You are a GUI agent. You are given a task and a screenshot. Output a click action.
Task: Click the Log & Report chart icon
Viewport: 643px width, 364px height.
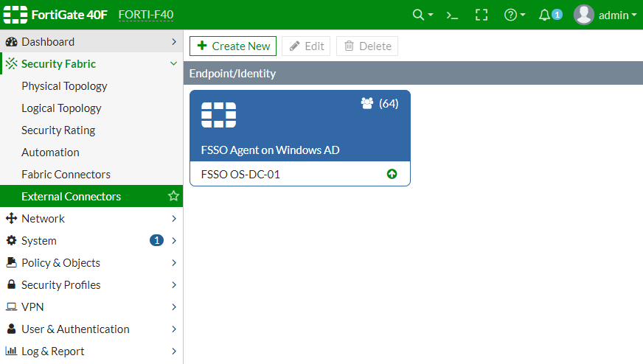pos(11,351)
